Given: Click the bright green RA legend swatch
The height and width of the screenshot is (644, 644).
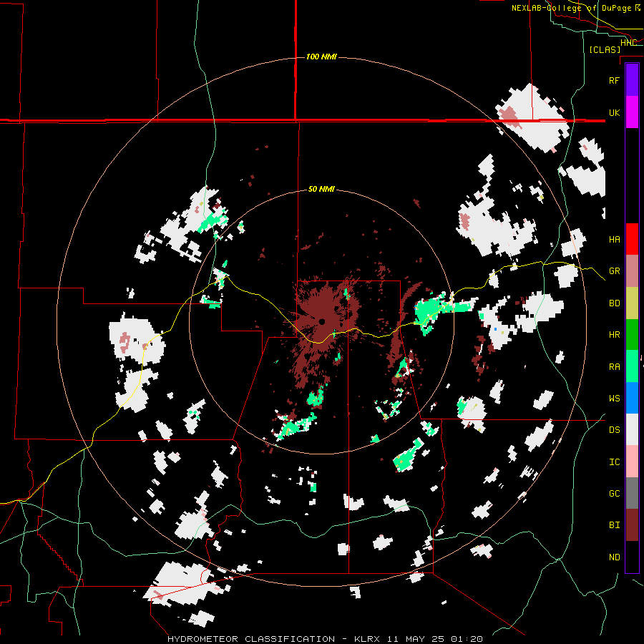Looking at the screenshot, I should point(632,366).
